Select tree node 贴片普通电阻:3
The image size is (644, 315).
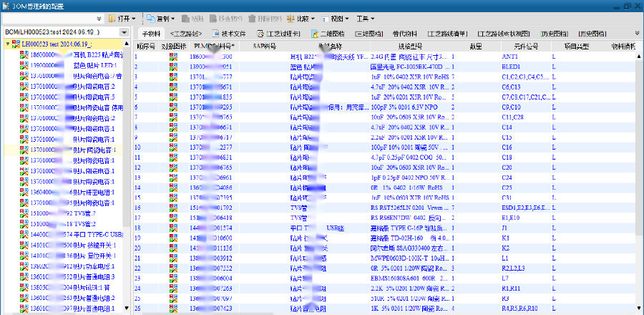(x=94, y=277)
